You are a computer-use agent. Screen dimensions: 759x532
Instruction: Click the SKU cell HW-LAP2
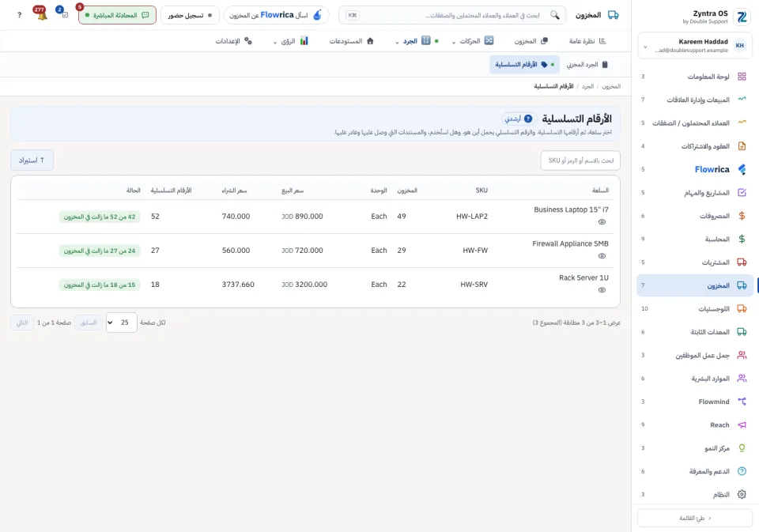[x=472, y=217]
